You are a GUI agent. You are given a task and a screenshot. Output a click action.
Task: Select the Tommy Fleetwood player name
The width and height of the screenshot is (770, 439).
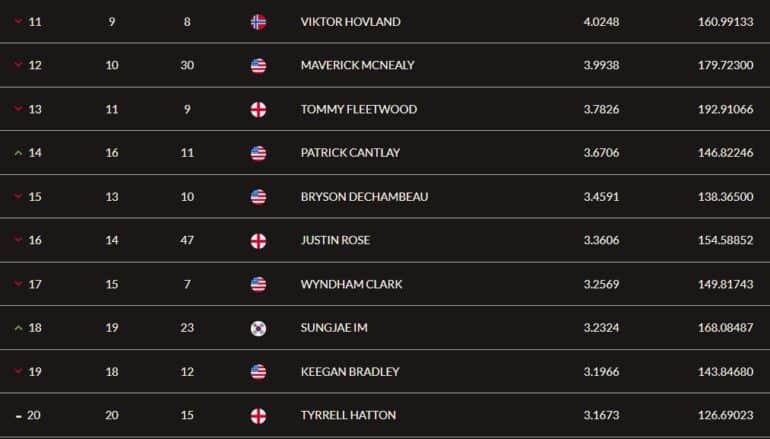[x=359, y=110]
